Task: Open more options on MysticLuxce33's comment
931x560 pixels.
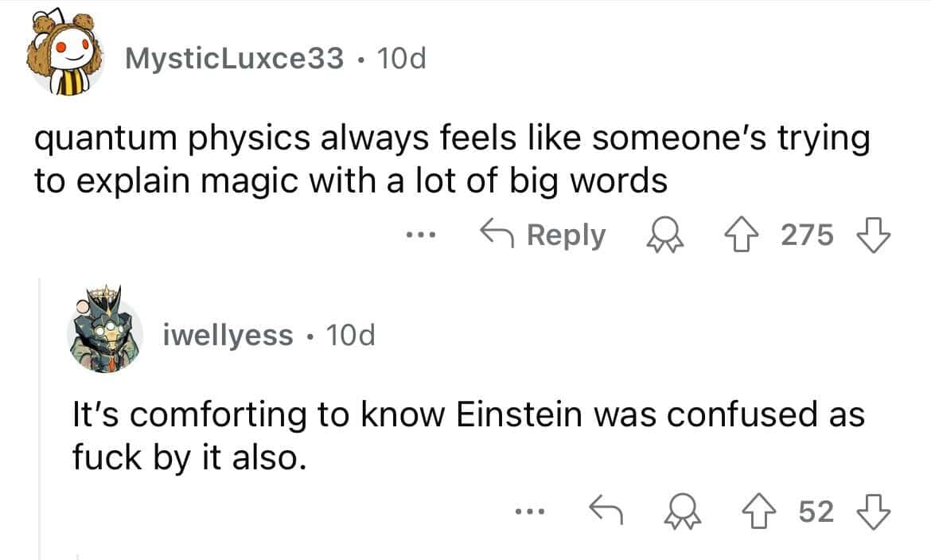Action: tap(419, 235)
